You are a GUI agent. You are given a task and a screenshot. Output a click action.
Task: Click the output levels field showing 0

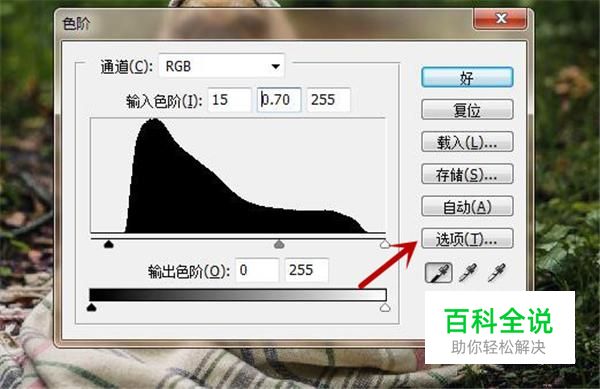[257, 270]
